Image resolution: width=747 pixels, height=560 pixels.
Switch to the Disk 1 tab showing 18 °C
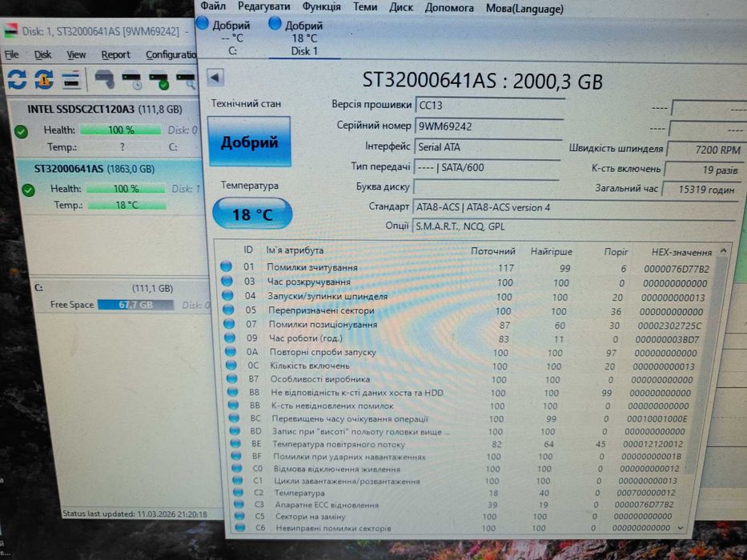(x=304, y=38)
